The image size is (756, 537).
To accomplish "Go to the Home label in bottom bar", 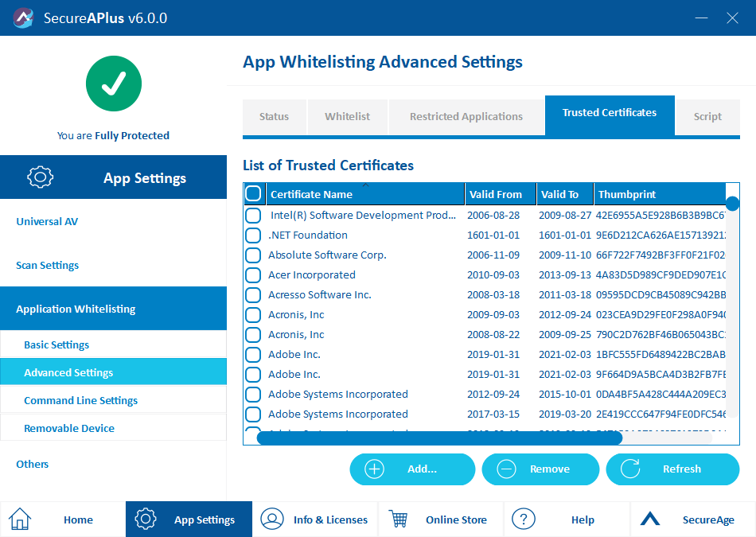I will 78,519.
